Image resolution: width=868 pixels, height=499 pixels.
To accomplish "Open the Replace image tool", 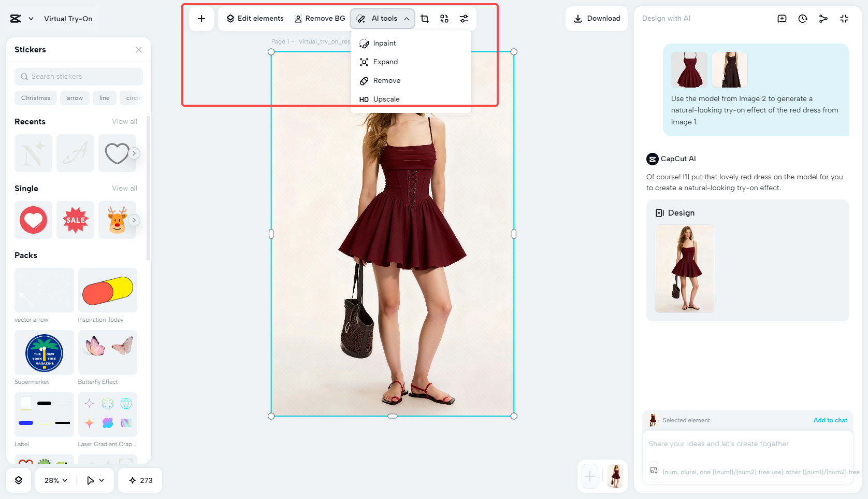I will coord(444,18).
